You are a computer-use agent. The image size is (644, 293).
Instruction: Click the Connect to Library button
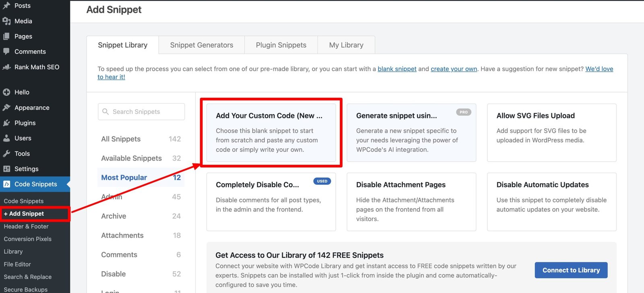(571, 270)
